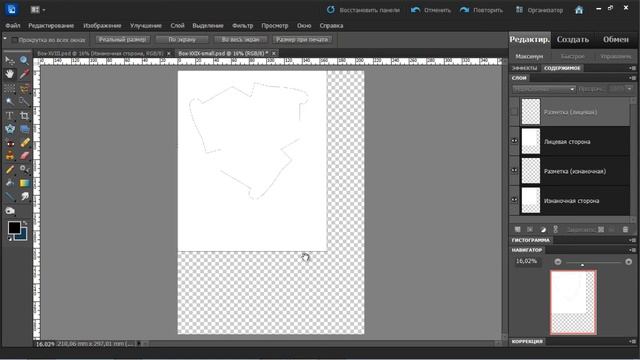Click the Home icon in title bar

tap(579, 10)
